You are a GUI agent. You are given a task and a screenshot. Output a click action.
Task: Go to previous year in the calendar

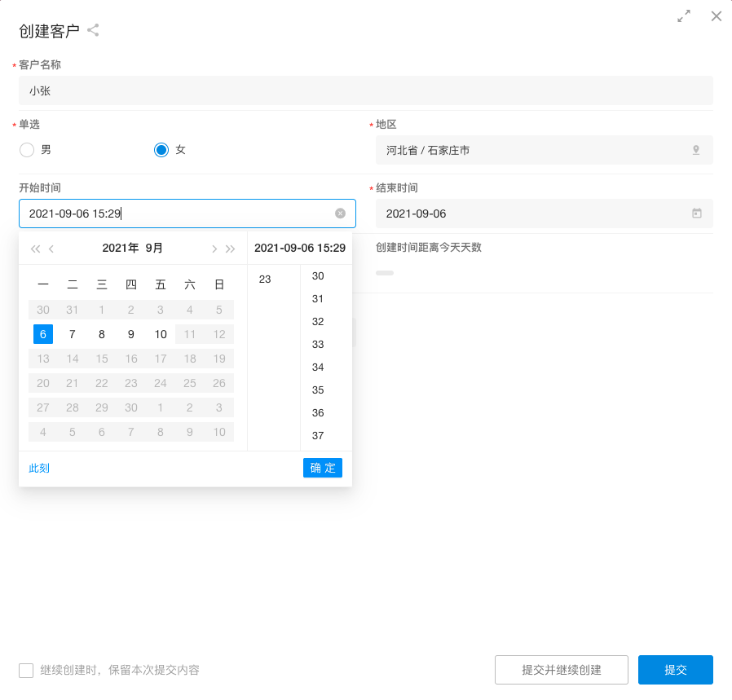(x=35, y=249)
